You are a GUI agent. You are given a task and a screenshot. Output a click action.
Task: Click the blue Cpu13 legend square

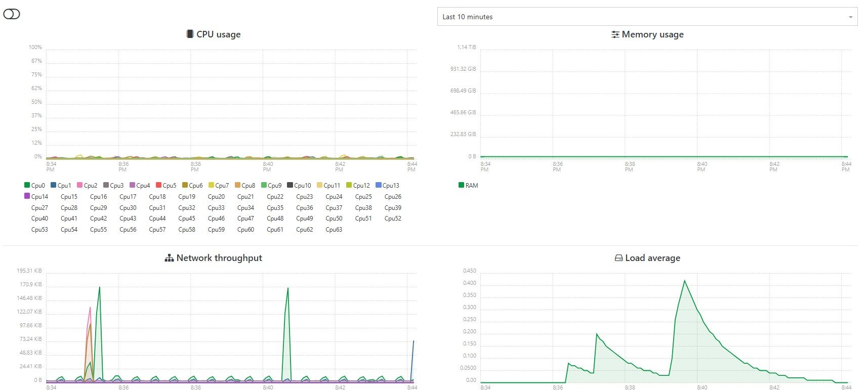coord(379,185)
